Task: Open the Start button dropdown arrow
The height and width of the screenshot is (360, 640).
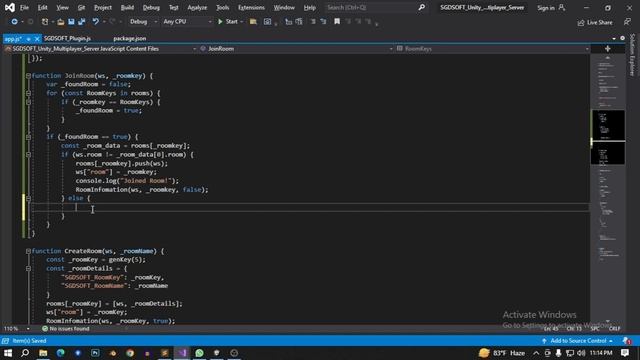Action: pos(242,22)
